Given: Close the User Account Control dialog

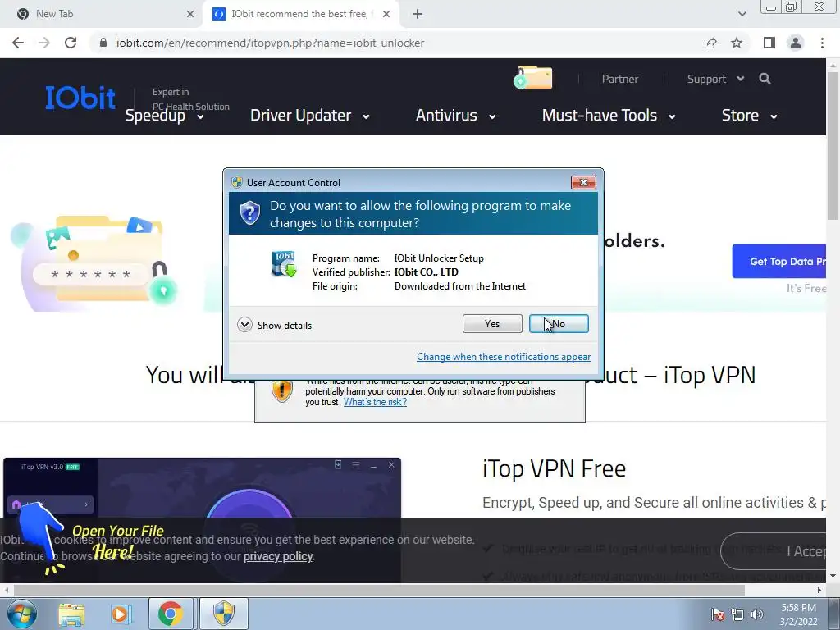Looking at the screenshot, I should pos(583,183).
